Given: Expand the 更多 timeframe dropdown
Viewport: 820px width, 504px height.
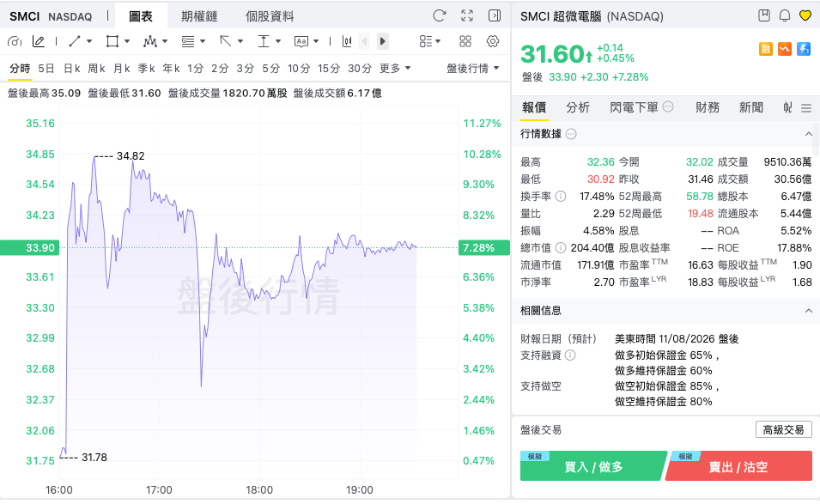Looking at the screenshot, I should [x=395, y=69].
